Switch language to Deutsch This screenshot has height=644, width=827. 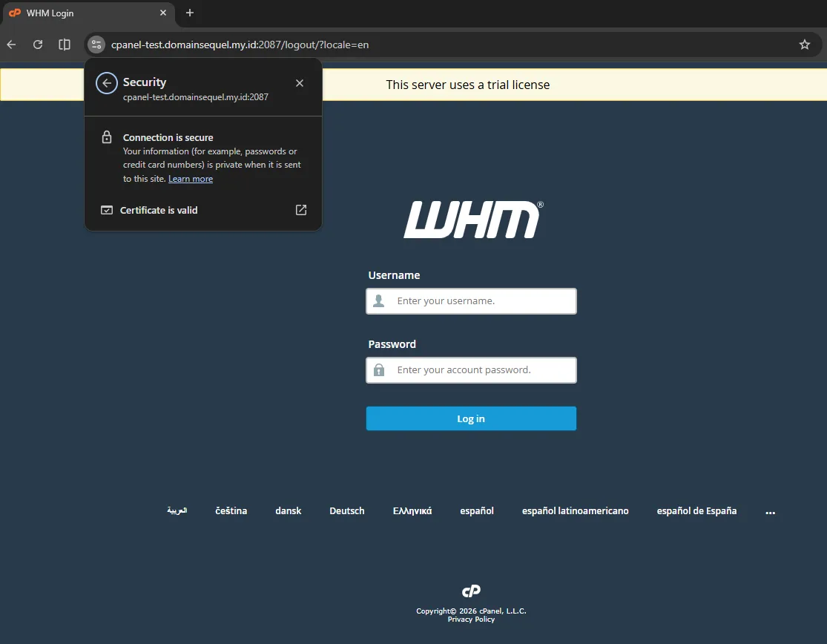pyautogui.click(x=347, y=510)
